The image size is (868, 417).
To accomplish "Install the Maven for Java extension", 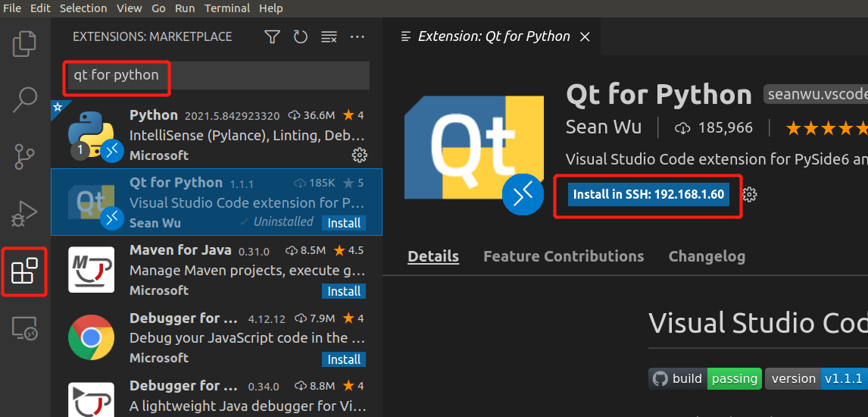I will [344, 291].
